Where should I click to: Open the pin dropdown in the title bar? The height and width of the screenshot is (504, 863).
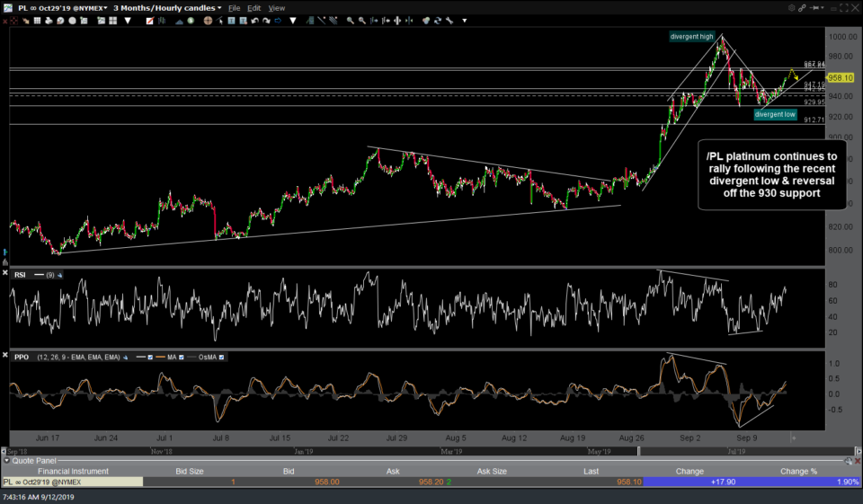coord(817,8)
